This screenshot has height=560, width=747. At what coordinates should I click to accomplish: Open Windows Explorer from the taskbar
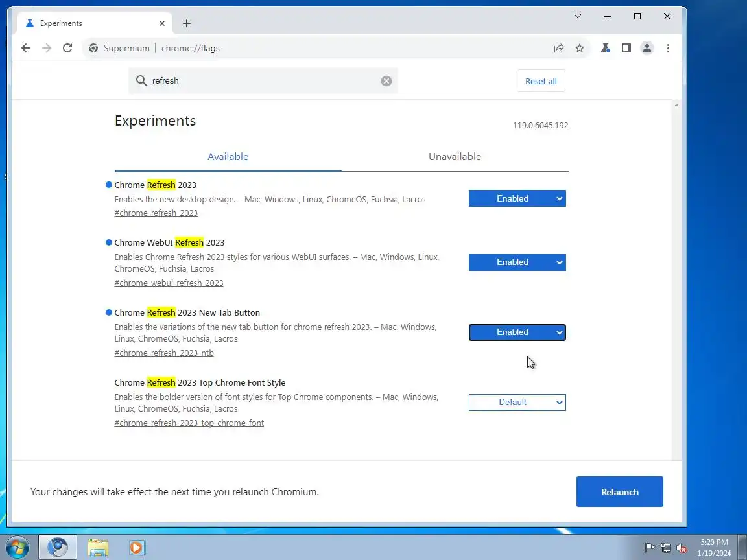coord(98,548)
